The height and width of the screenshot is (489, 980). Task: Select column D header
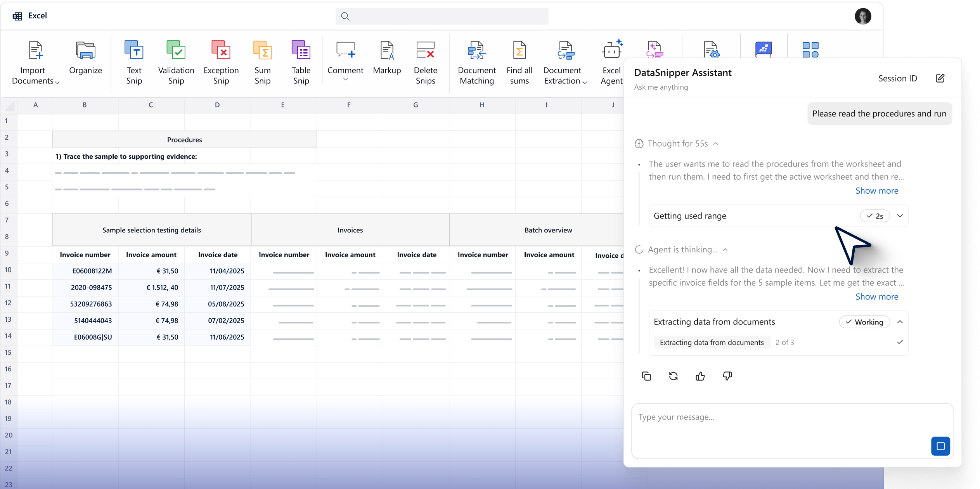217,105
